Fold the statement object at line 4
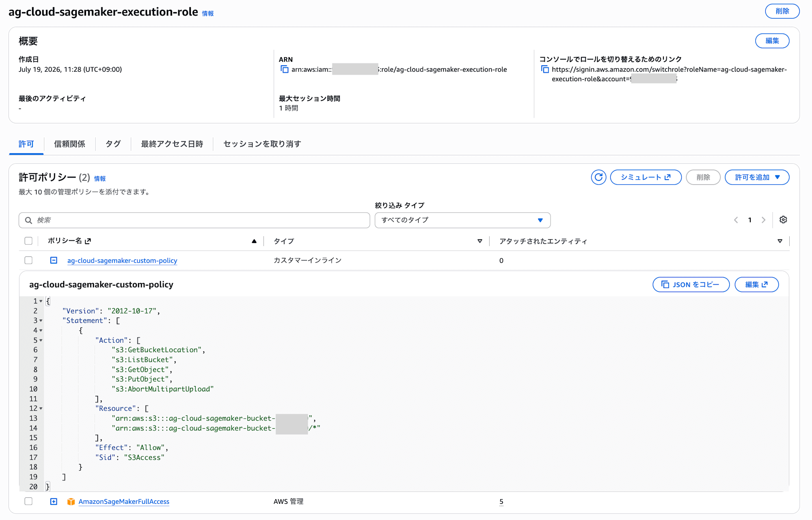812x520 pixels. click(x=41, y=330)
